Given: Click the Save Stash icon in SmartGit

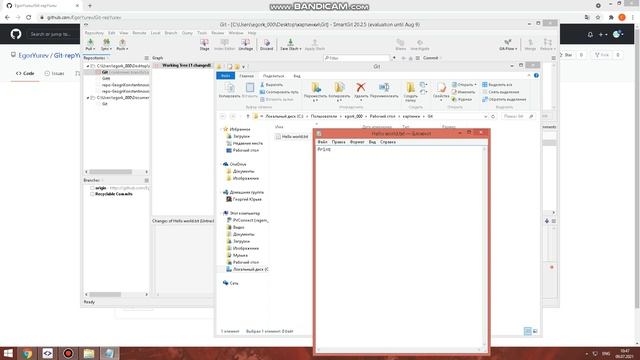Looking at the screenshot, I should click(290, 42).
